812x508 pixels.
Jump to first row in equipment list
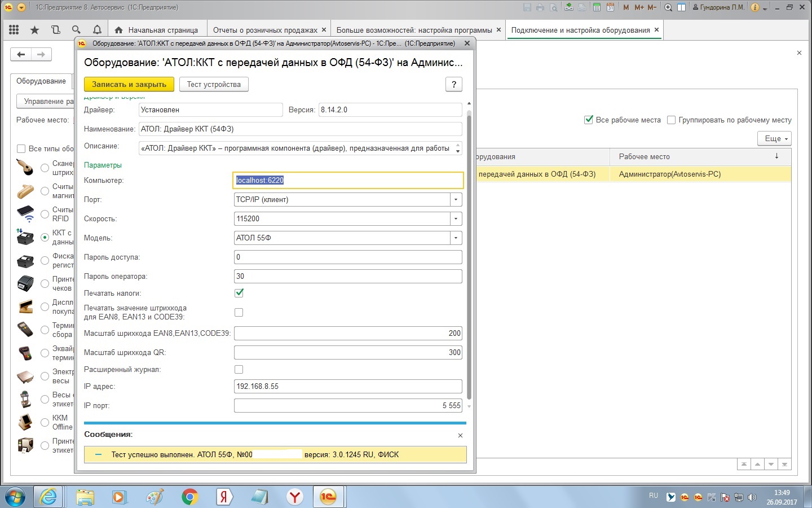(x=744, y=464)
